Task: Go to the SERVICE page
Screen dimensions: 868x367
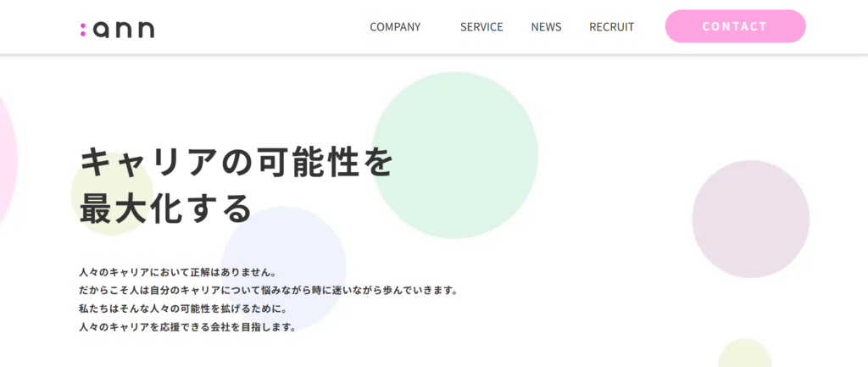Action: (x=481, y=27)
